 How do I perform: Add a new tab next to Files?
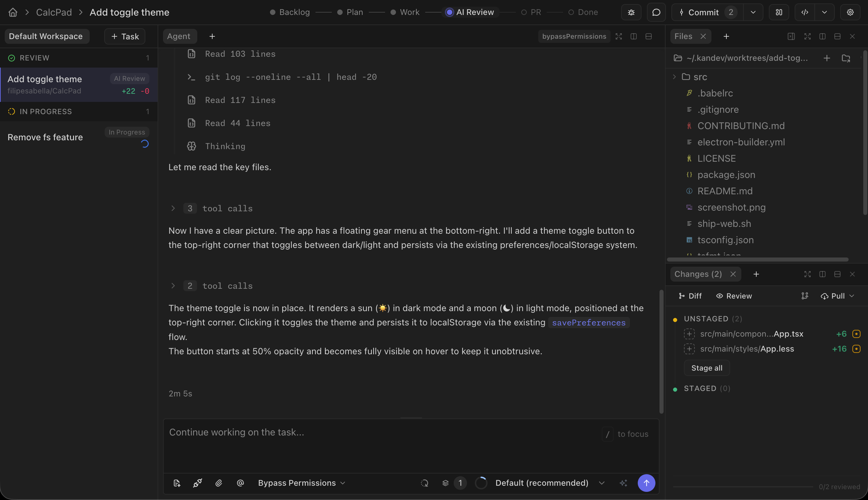pos(726,36)
